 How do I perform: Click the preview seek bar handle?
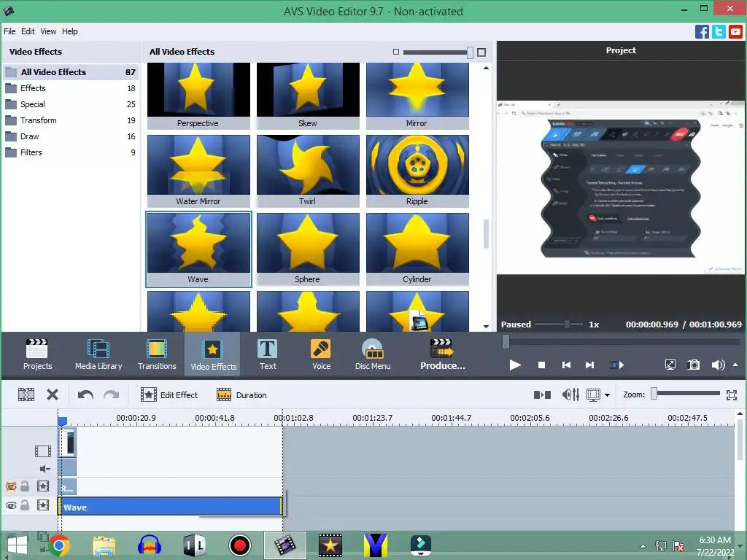point(506,341)
